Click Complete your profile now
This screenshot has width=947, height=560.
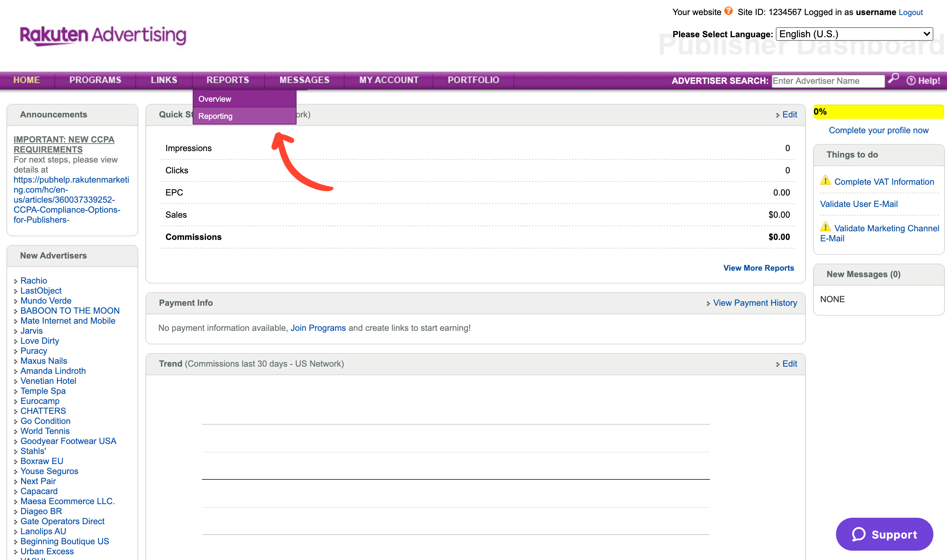878,130
